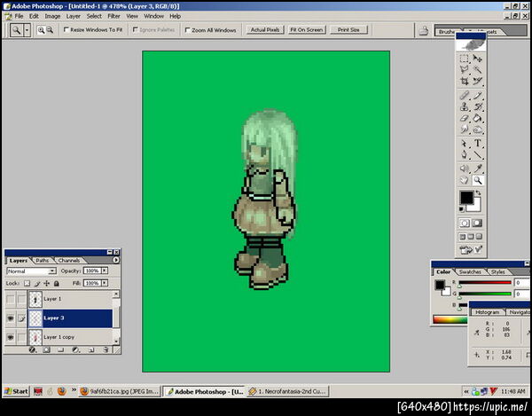Reset default foreground and background colors
Image resolution: width=532 pixels, height=416 pixels.
(461, 209)
